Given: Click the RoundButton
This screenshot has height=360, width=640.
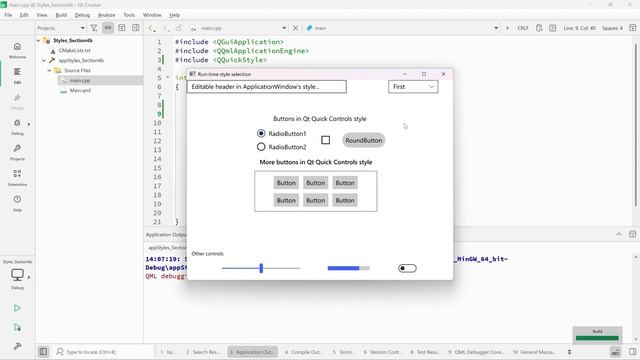Looking at the screenshot, I should (364, 140).
